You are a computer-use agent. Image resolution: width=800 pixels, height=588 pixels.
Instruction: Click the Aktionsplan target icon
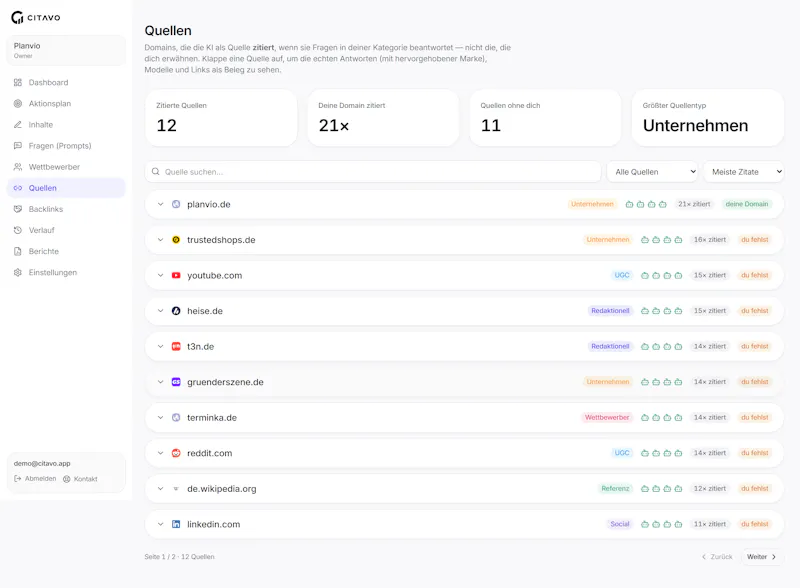coord(18,104)
